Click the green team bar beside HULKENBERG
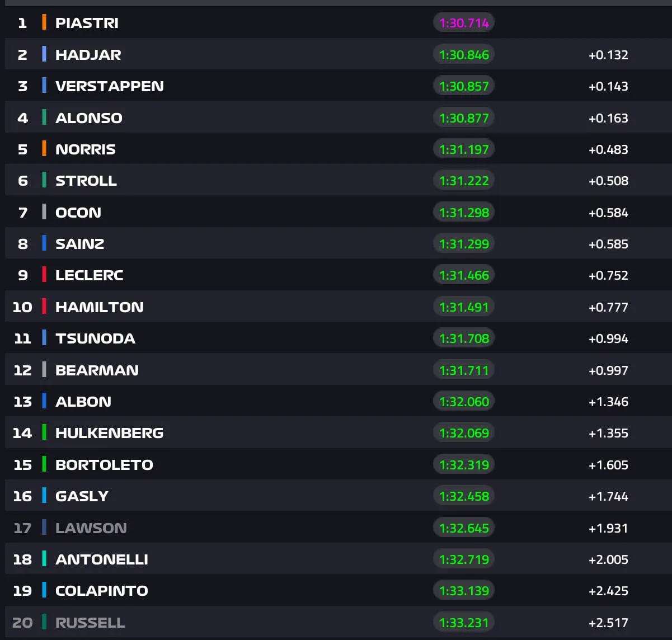This screenshot has height=640, width=672. 44,433
